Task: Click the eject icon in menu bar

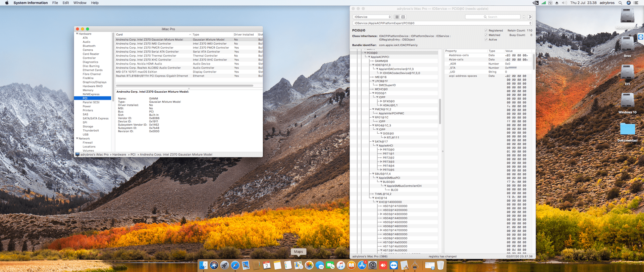Action: 557,3
